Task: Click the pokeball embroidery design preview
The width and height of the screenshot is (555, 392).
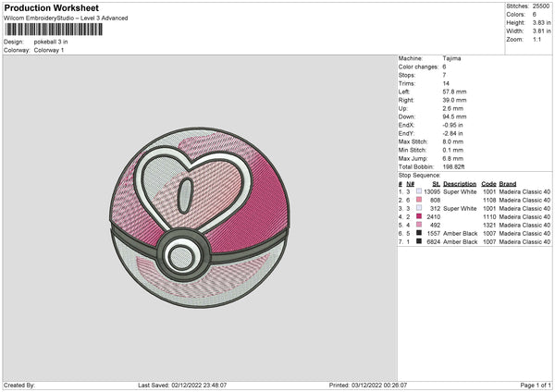Action: [x=200, y=217]
